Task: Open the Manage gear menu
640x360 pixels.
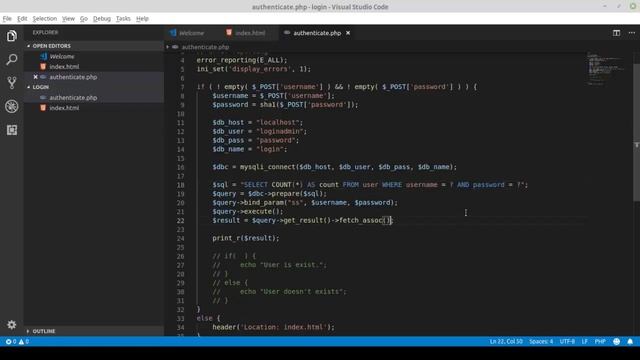Action: pos(11,324)
